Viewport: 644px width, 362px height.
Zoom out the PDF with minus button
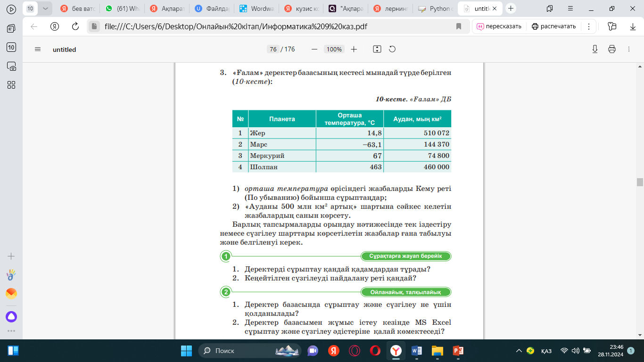tap(314, 49)
